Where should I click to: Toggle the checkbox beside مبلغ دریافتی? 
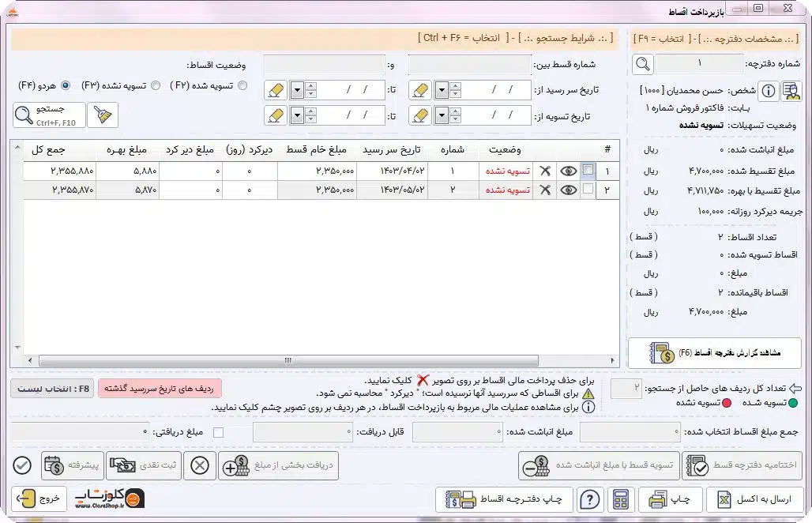pyautogui.click(x=218, y=432)
